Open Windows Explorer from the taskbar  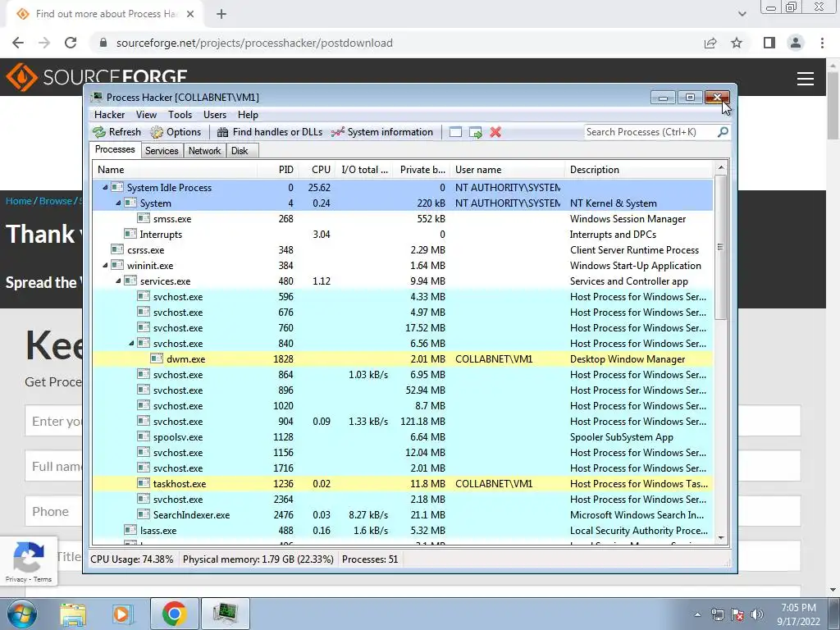(73, 614)
